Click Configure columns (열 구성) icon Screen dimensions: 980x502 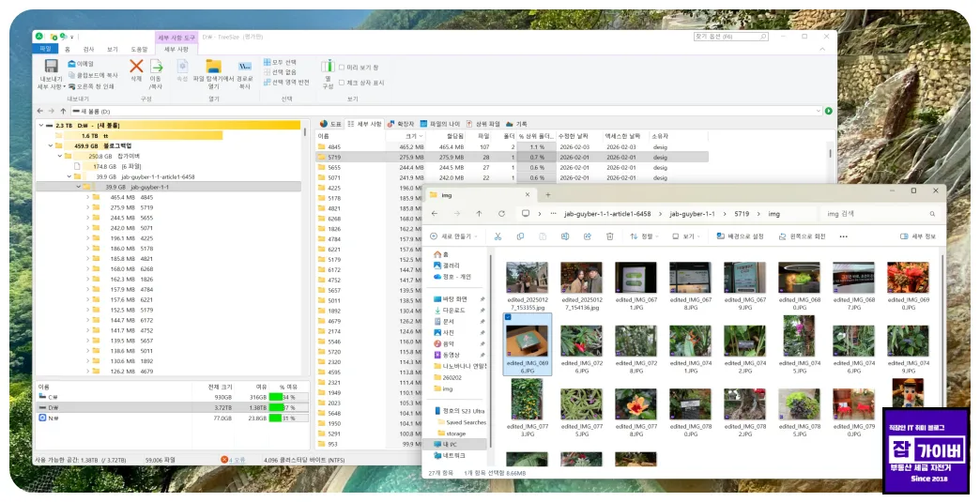(x=328, y=67)
